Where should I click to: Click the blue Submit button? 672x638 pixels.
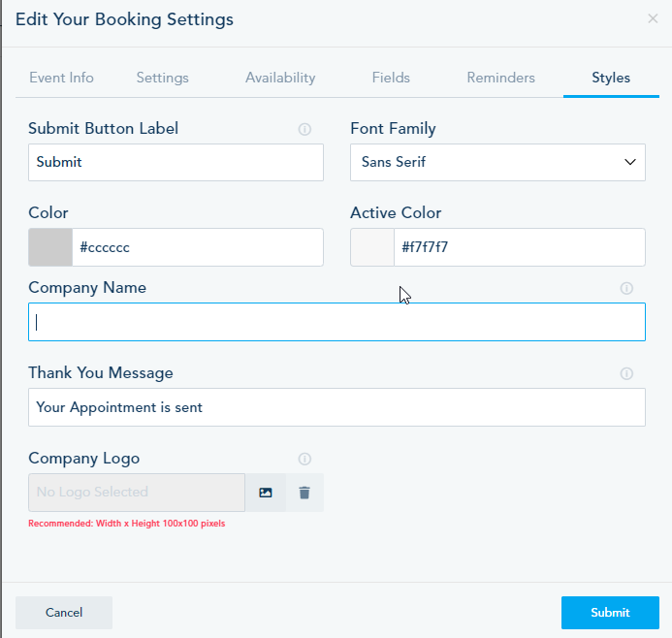[x=610, y=612]
